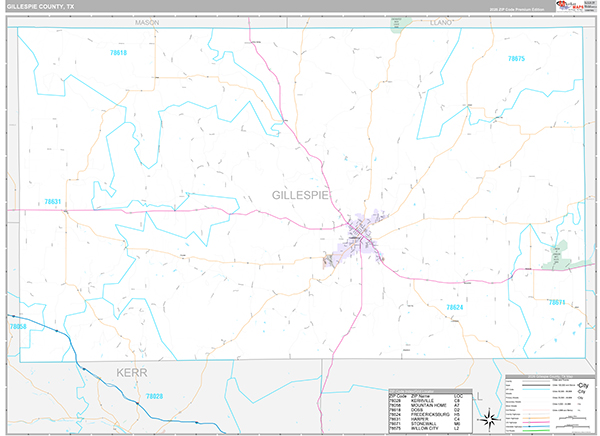Viewport: 600px width, 436px height.
Task: Select the FREDERICKSBURG row in the ZIP index
Action: click(425, 414)
